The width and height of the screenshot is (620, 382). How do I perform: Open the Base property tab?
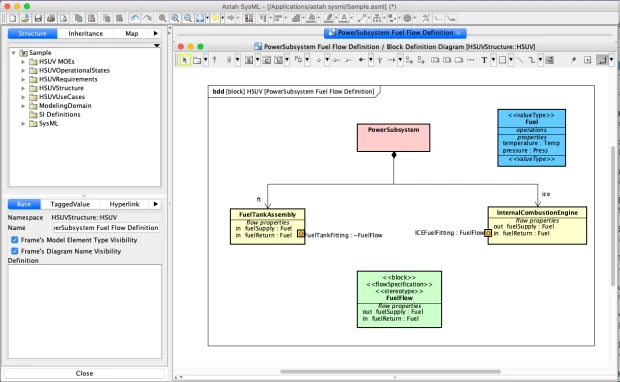click(x=24, y=204)
